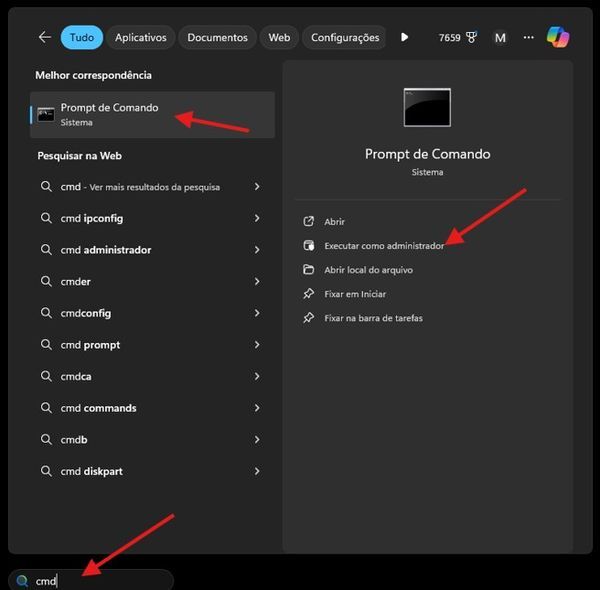This screenshot has width=600, height=590.
Task: Click the large Prompt de Comando preview icon
Action: 427,108
